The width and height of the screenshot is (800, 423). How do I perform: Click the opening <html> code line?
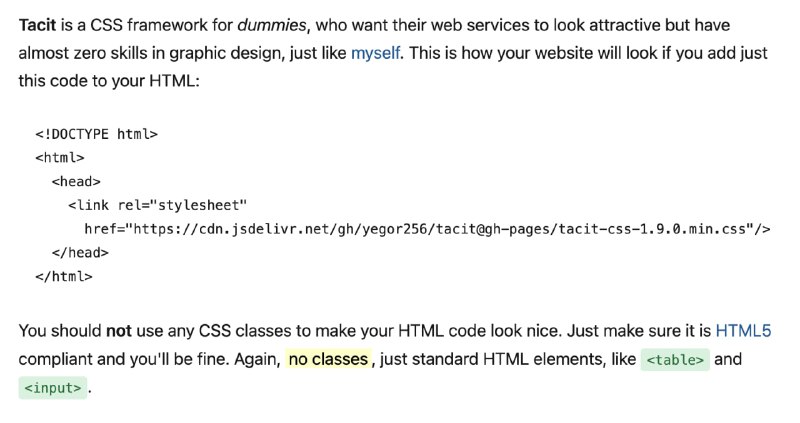click(x=60, y=158)
